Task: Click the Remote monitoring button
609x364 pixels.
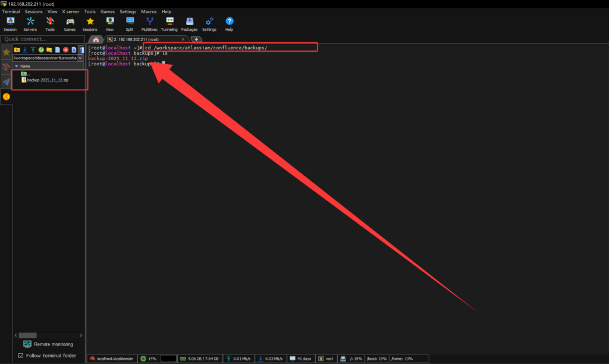Action: tap(48, 344)
